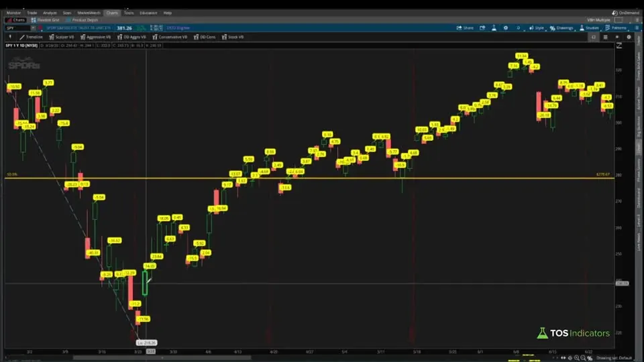Select the Charts sub-tab
644x362 pixels.
coord(16,19)
